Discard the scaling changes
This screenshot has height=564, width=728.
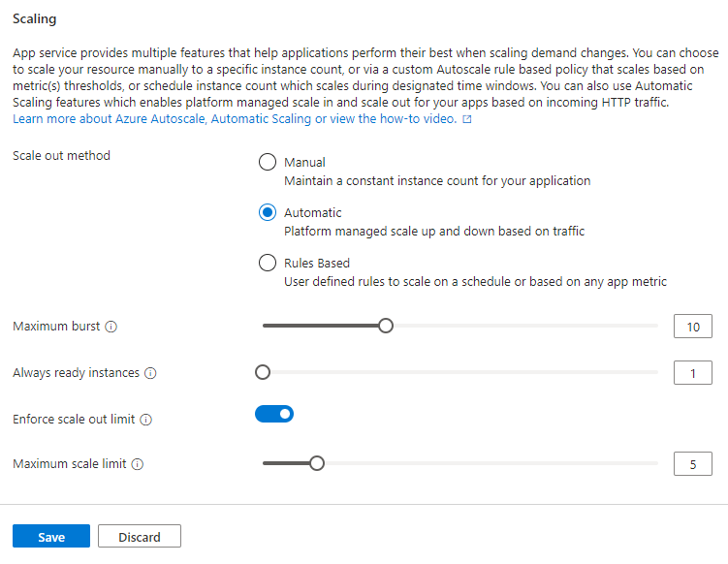[x=140, y=536]
